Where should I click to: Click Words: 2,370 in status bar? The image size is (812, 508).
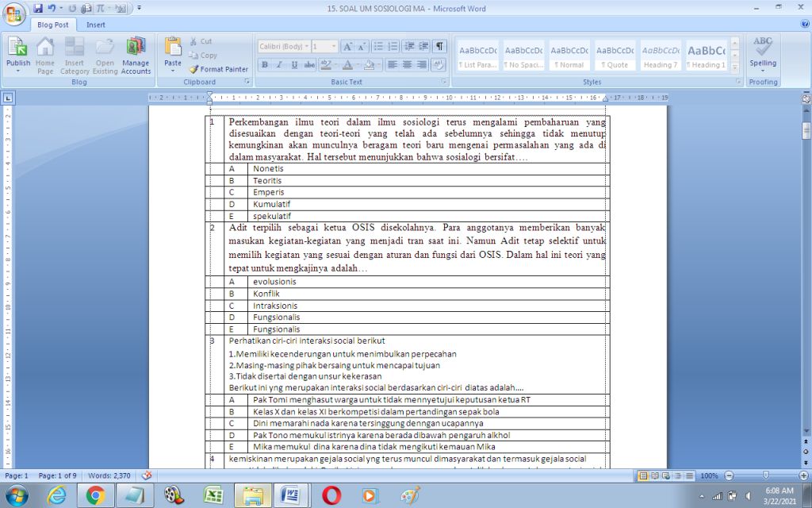tap(109, 475)
